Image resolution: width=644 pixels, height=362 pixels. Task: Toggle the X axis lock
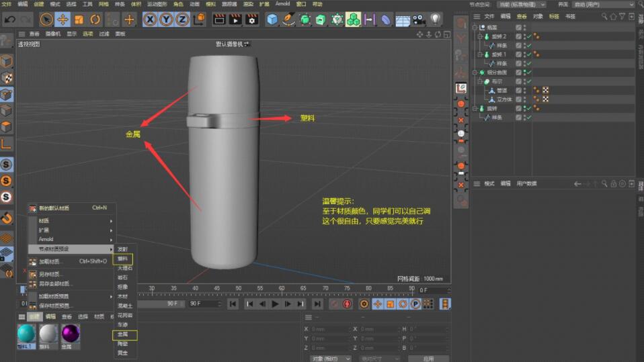coord(149,19)
